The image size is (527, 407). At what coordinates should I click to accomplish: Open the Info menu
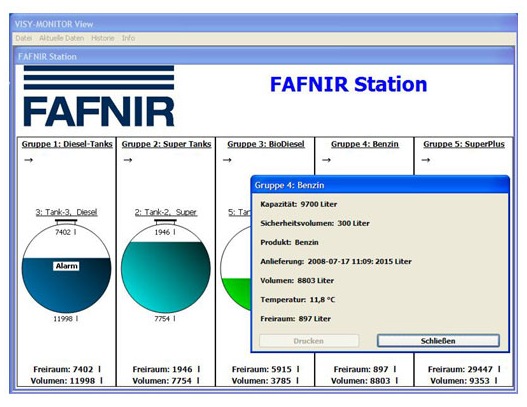coord(128,38)
